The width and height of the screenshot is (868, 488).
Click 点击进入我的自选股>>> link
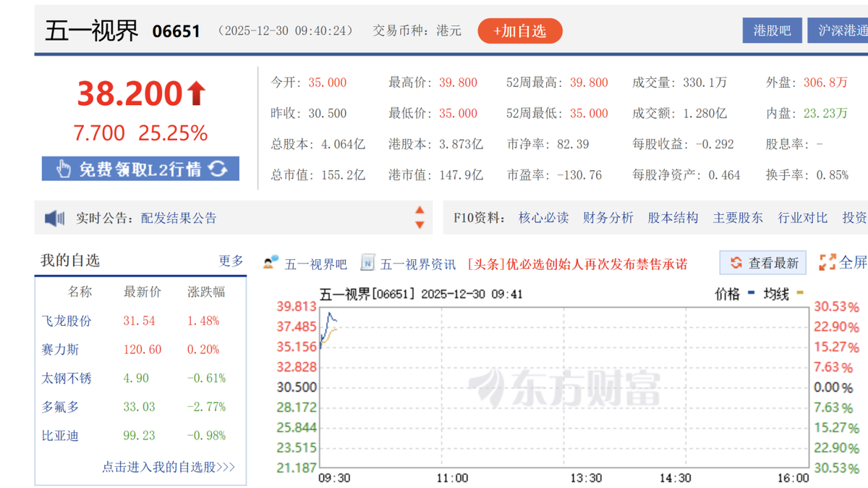pyautogui.click(x=169, y=467)
